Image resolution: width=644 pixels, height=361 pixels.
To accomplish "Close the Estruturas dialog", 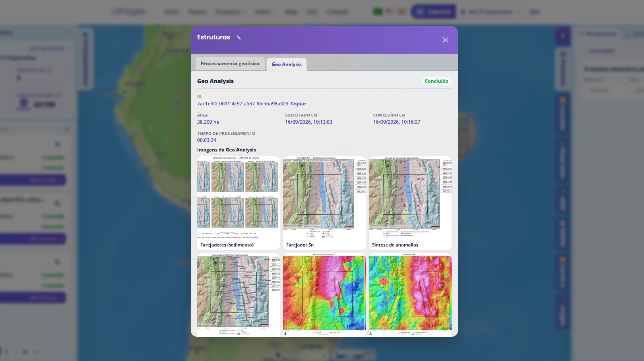I will click(446, 40).
